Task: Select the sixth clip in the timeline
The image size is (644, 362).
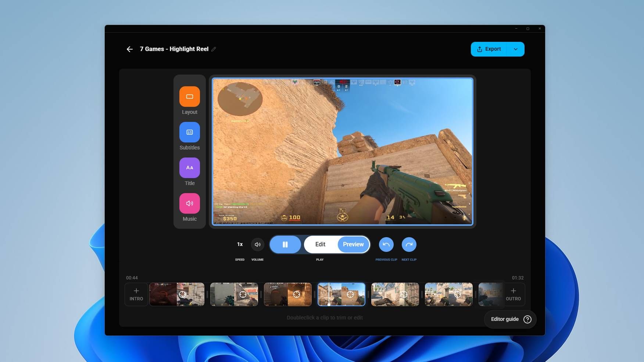Action: pos(449,294)
